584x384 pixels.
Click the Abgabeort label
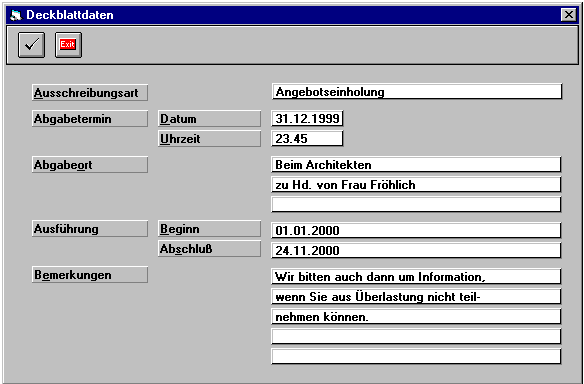(x=90, y=165)
